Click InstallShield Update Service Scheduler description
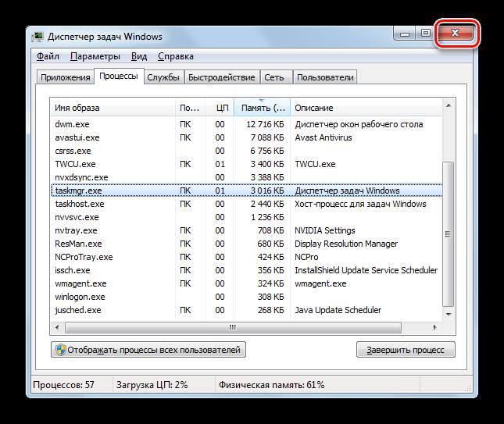The width and height of the screenshot is (504, 424). (x=366, y=270)
